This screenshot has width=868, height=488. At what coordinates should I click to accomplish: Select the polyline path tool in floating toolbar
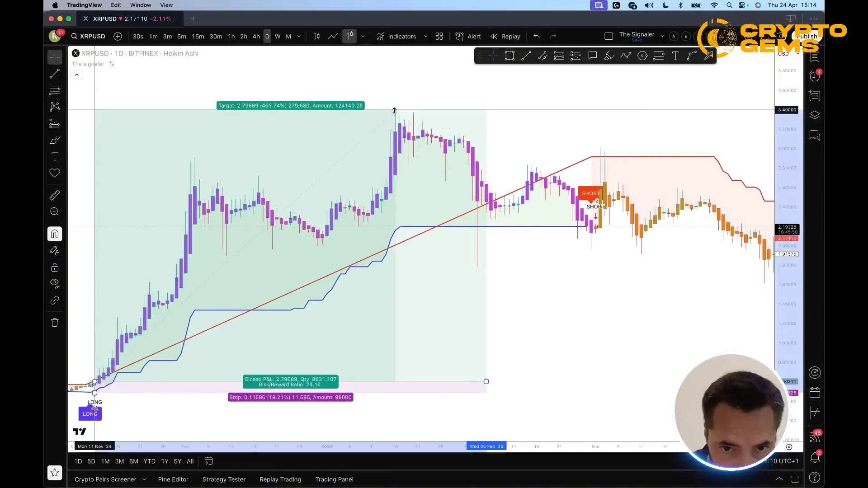[626, 56]
